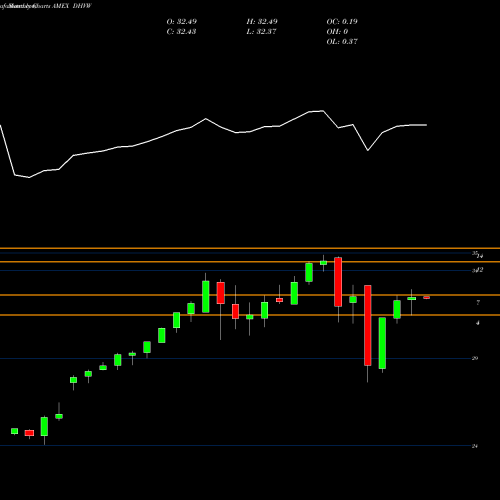Image resolution: width=500 pixels, height=500 pixels.
Task: Select the OL: 0.37 value
Action: [342, 42]
